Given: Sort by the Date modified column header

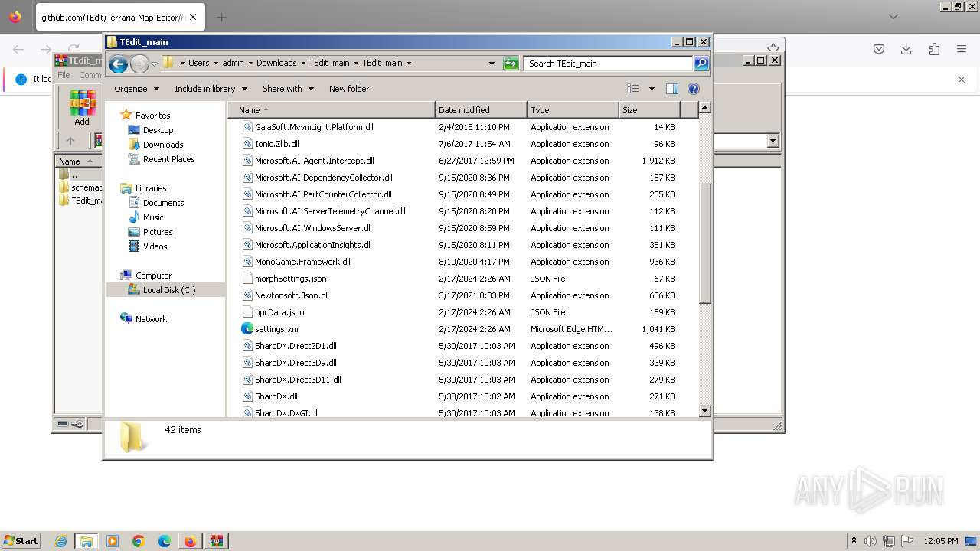Looking at the screenshot, I should point(481,110).
